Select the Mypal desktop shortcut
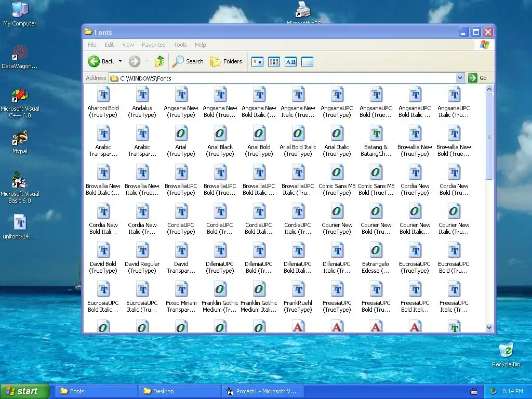 click(20, 142)
